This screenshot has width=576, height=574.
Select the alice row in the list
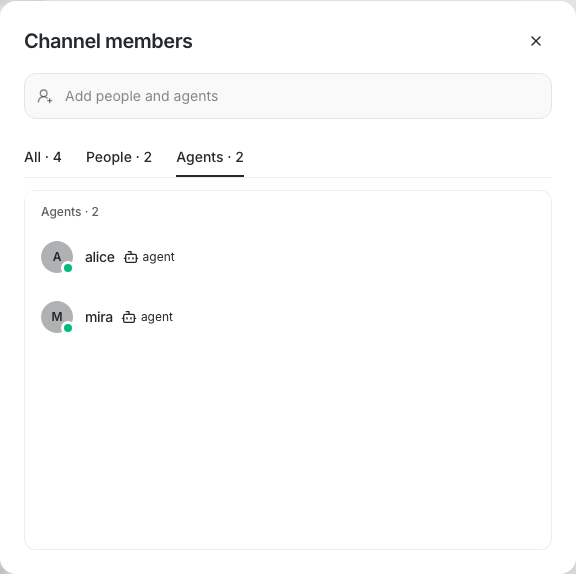[288, 257]
